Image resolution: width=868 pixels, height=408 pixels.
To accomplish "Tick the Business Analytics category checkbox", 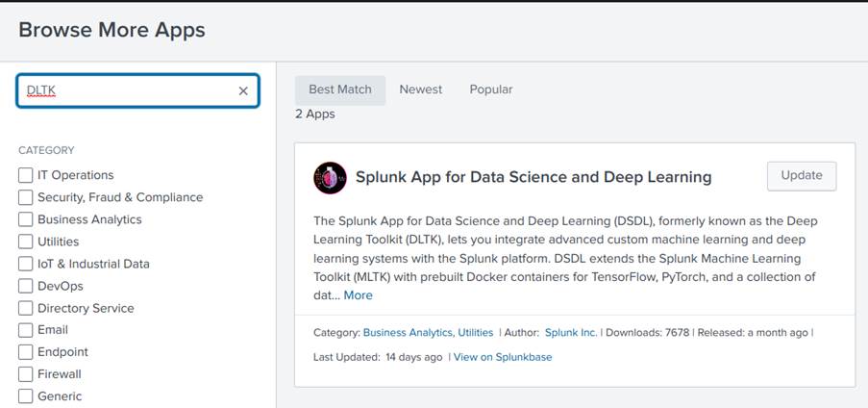I will 26,219.
